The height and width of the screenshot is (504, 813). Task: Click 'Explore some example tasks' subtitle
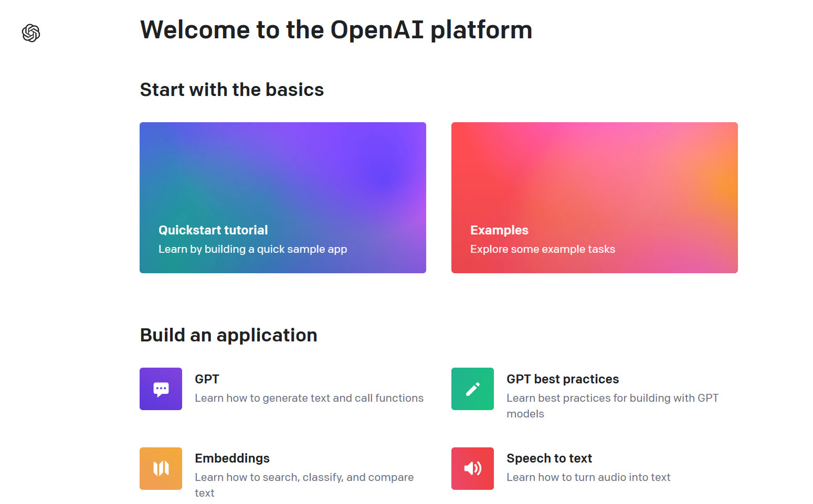(x=542, y=249)
